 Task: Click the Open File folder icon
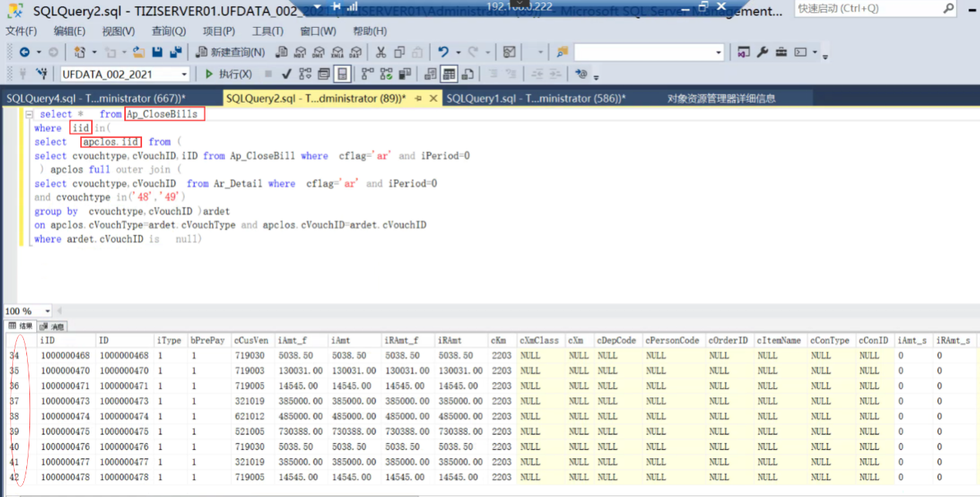138,52
